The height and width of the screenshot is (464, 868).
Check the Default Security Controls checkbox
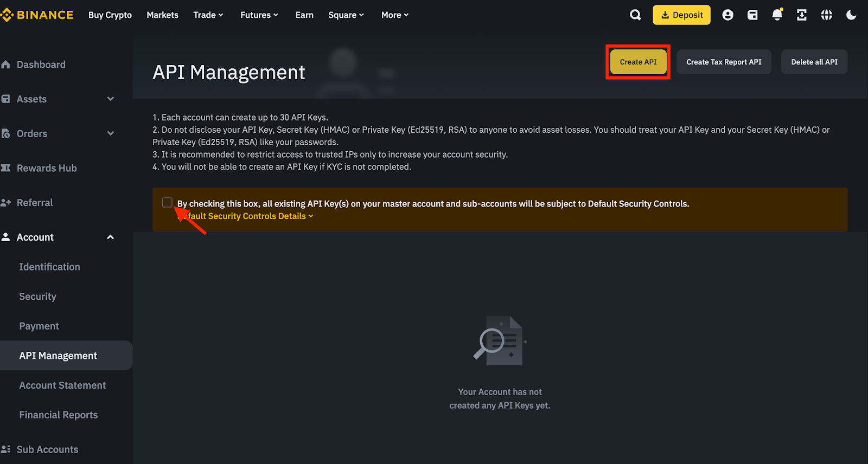pyautogui.click(x=167, y=203)
